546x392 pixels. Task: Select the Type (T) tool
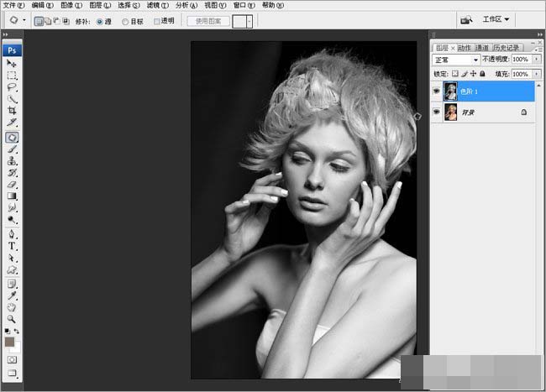coord(12,247)
